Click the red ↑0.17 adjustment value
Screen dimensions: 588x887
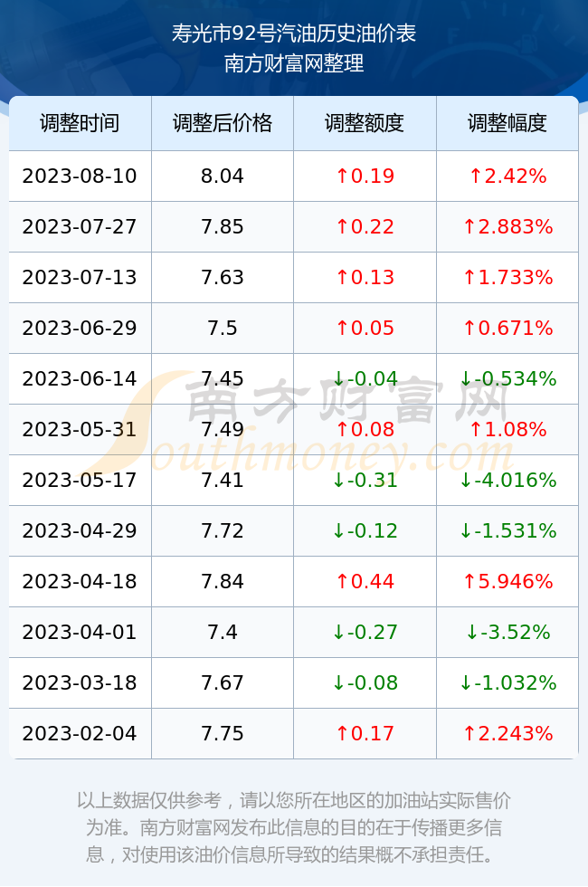(x=365, y=734)
